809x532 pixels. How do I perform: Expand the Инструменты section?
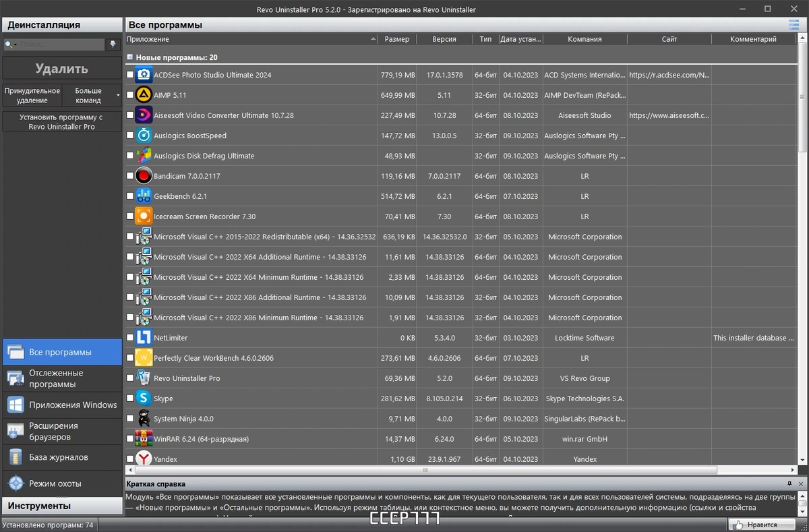(x=62, y=506)
